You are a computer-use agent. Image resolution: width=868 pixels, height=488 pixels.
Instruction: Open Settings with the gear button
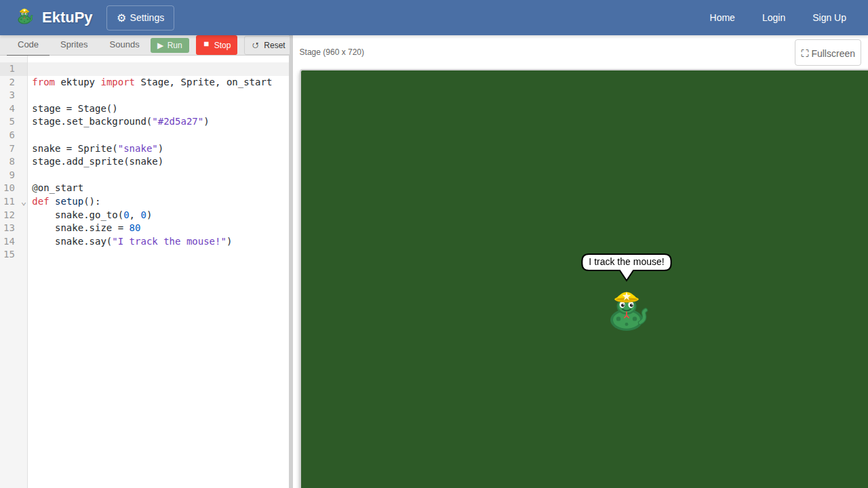(x=140, y=18)
